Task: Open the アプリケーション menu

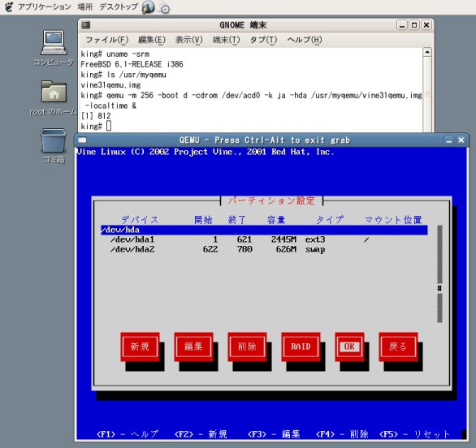Action: pos(45,6)
